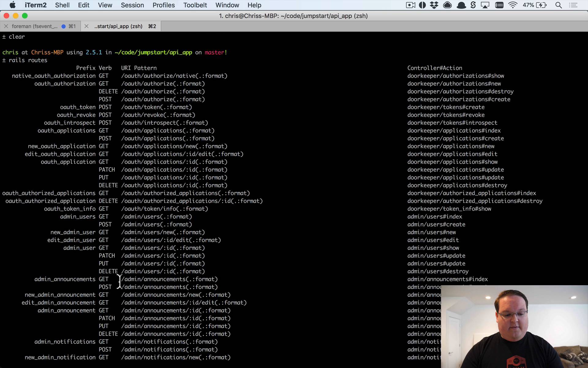Click the 'oauth_token_info' prefix
The image size is (588, 368).
pos(70,209)
